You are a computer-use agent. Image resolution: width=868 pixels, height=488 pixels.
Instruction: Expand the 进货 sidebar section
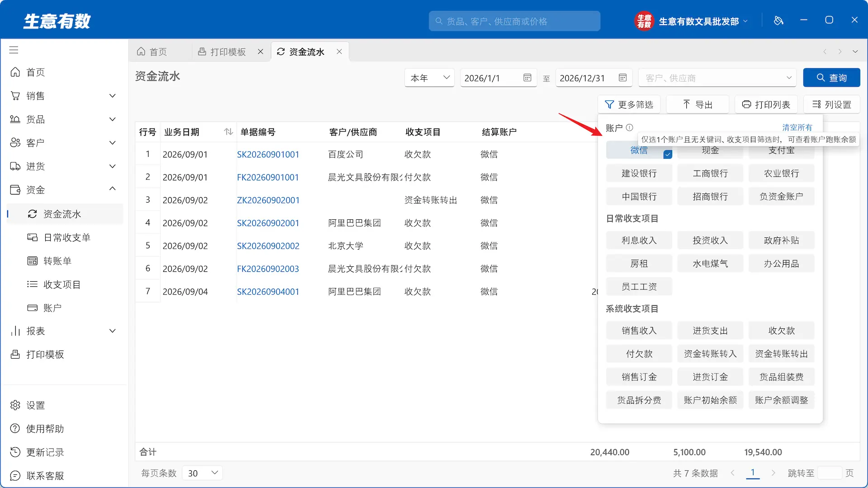(113, 166)
